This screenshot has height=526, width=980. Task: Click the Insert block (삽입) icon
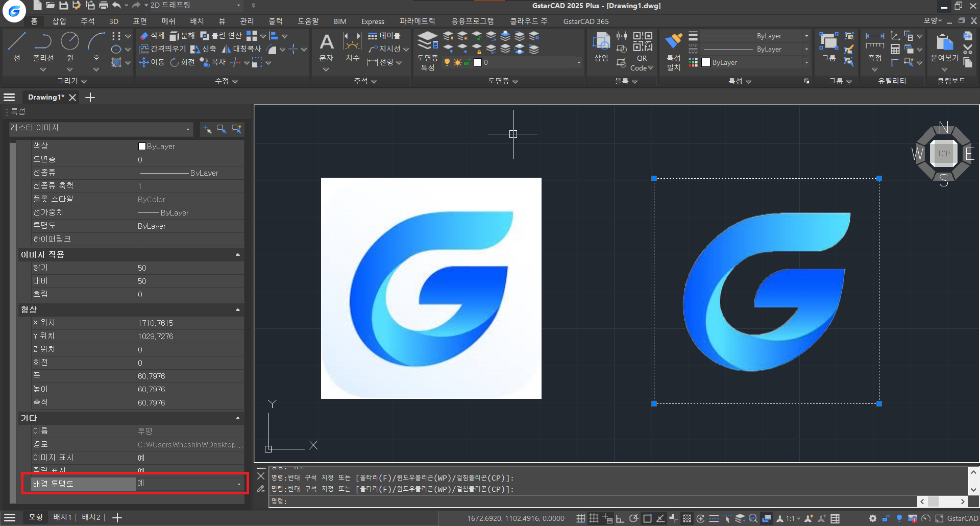pyautogui.click(x=601, y=46)
